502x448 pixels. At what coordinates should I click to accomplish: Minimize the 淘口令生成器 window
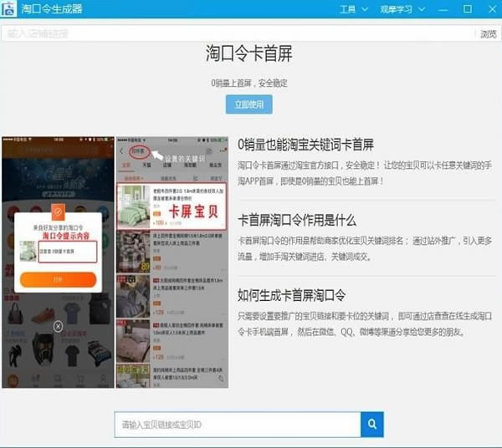(443, 9)
